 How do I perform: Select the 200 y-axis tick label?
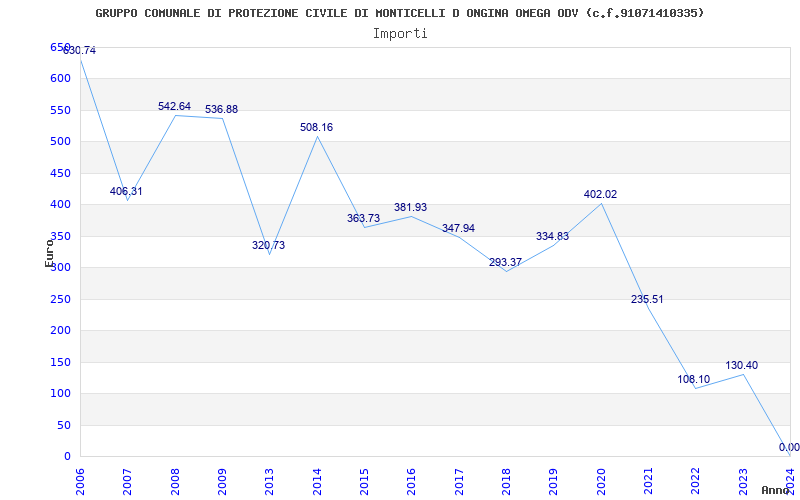pos(59,330)
